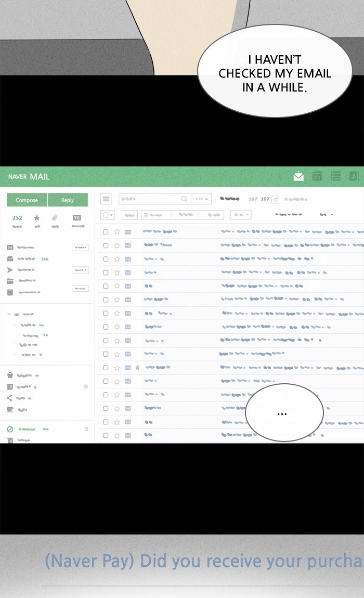Show starred mail via sidebar star icon
The height and width of the screenshot is (598, 364).
(37, 218)
